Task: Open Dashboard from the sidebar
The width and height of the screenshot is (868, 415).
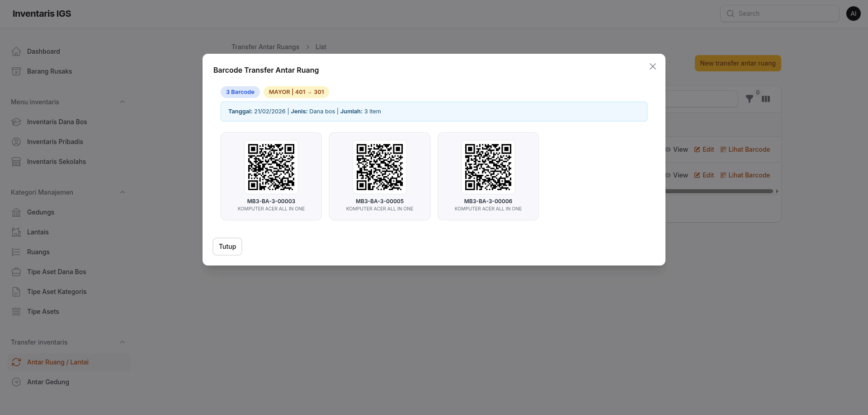Action: click(x=69, y=51)
